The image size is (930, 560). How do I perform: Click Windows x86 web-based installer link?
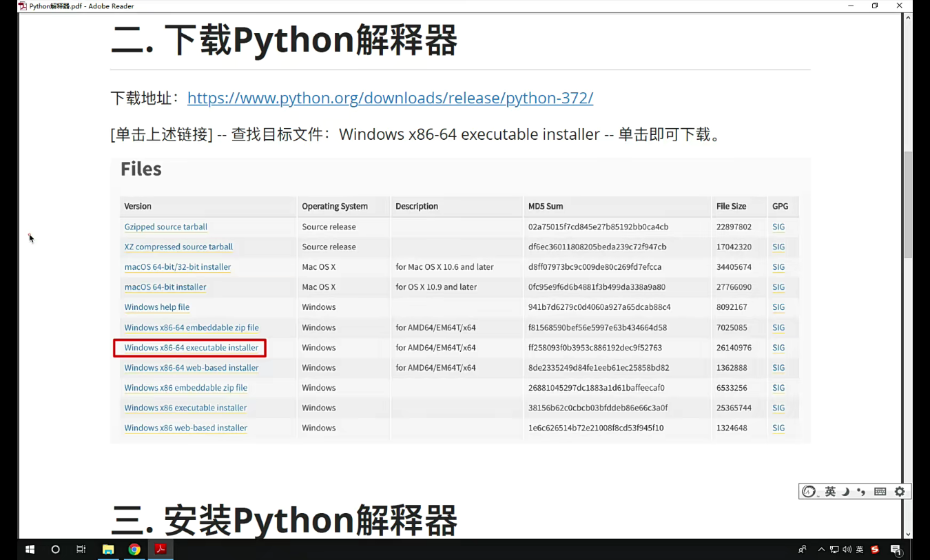tap(185, 428)
